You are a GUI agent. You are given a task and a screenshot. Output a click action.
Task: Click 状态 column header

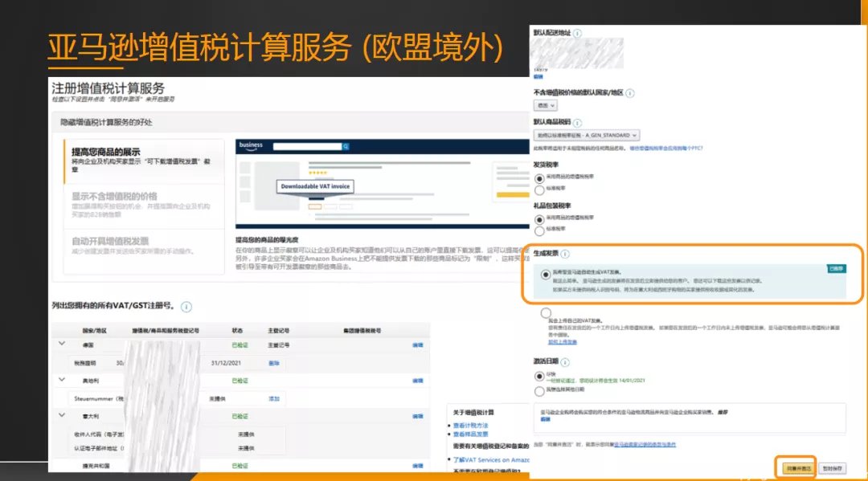click(x=237, y=331)
